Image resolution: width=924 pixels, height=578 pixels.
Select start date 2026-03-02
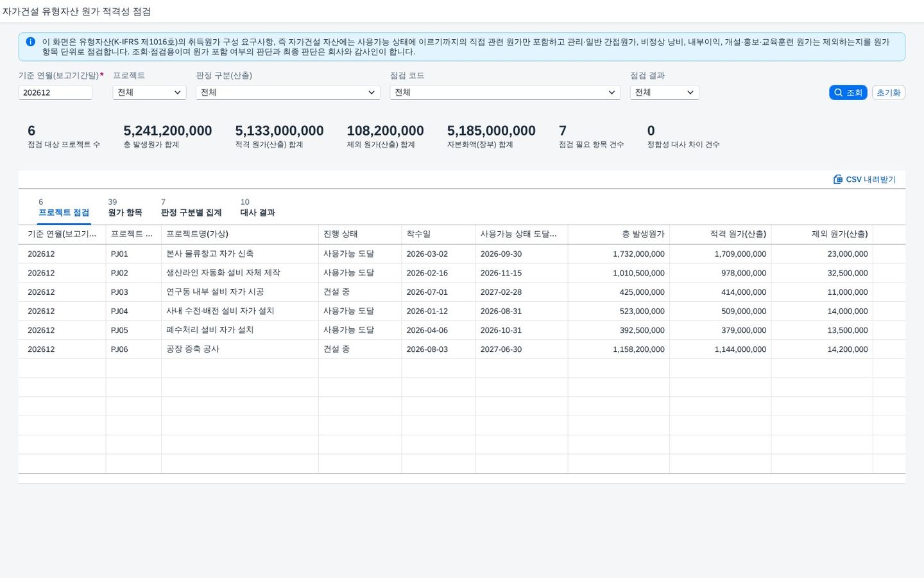pyautogui.click(x=427, y=254)
